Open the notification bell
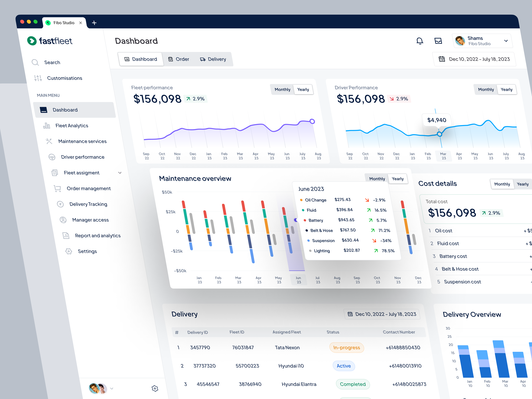532x399 pixels. click(420, 41)
